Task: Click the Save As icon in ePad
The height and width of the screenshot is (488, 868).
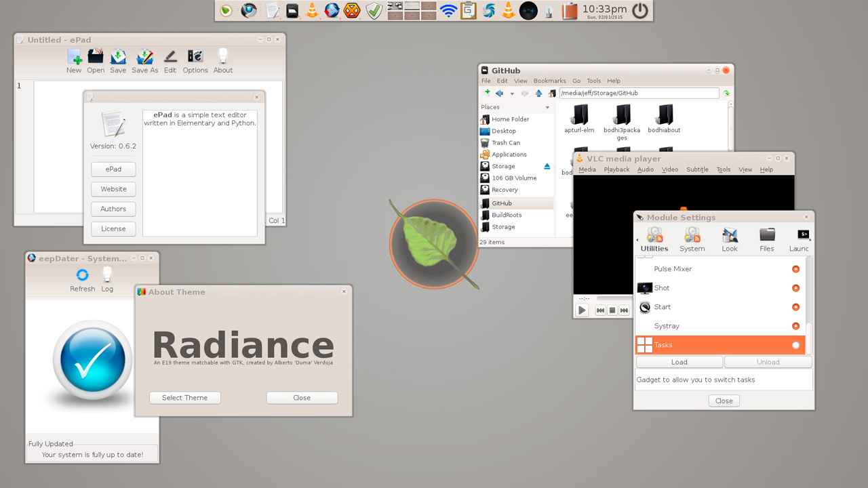Action: [144, 57]
